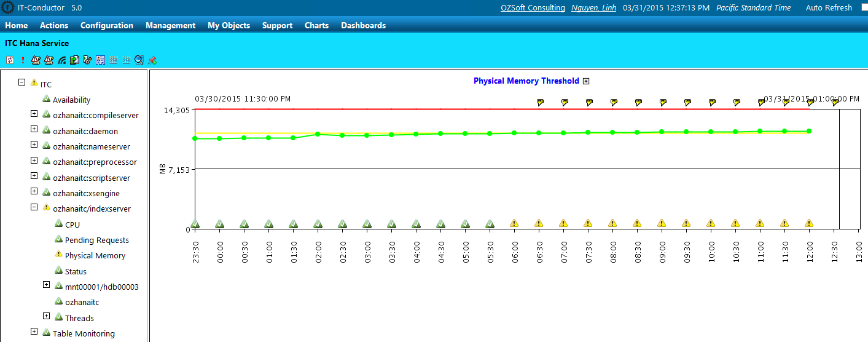
Task: Collapse the ozhanaitc/indexserver tree node
Action: click(x=34, y=207)
